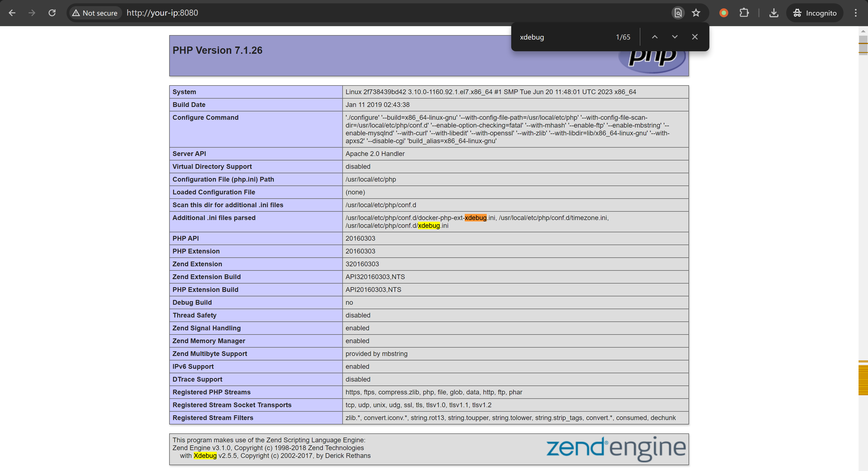Open the extensions puzzle icon

pyautogui.click(x=744, y=13)
